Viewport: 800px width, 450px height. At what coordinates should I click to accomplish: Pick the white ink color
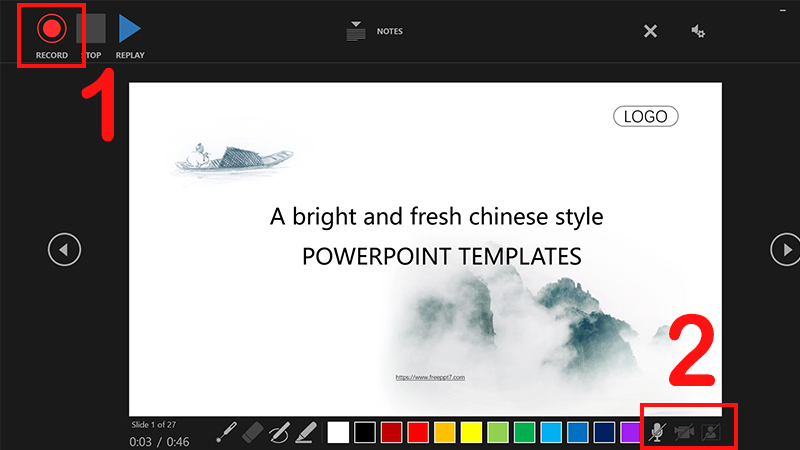click(338, 432)
